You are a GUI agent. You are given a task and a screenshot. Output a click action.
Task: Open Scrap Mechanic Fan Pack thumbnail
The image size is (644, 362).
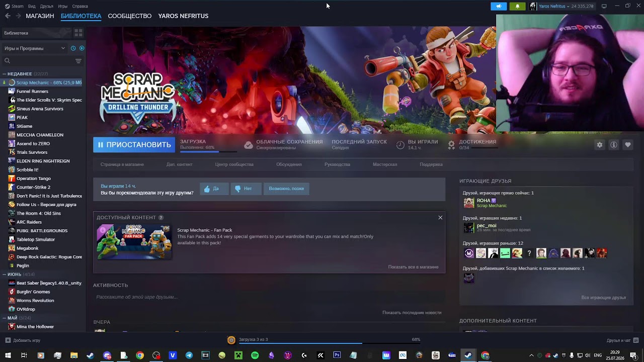pos(134,242)
